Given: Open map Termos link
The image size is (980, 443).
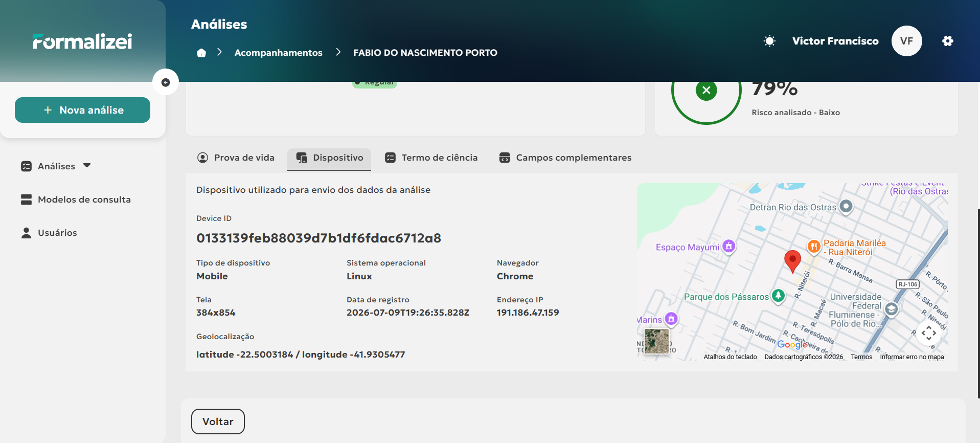Looking at the screenshot, I should (861, 357).
